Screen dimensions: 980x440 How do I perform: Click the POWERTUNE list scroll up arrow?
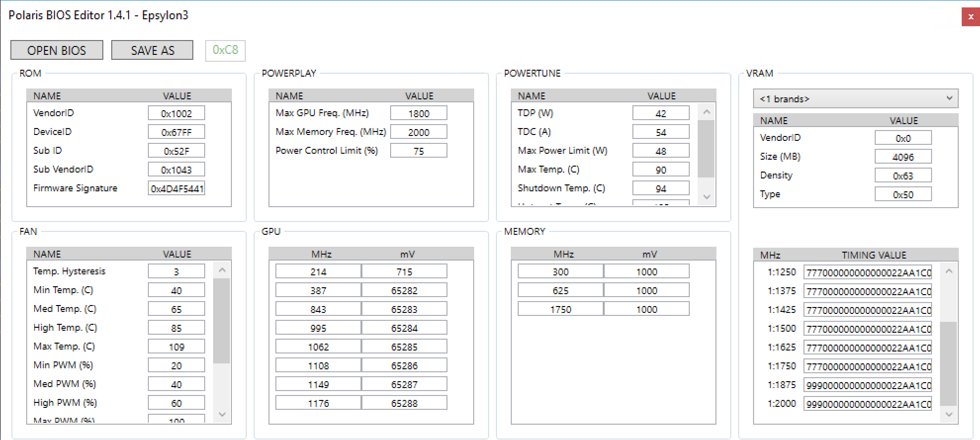pos(707,112)
